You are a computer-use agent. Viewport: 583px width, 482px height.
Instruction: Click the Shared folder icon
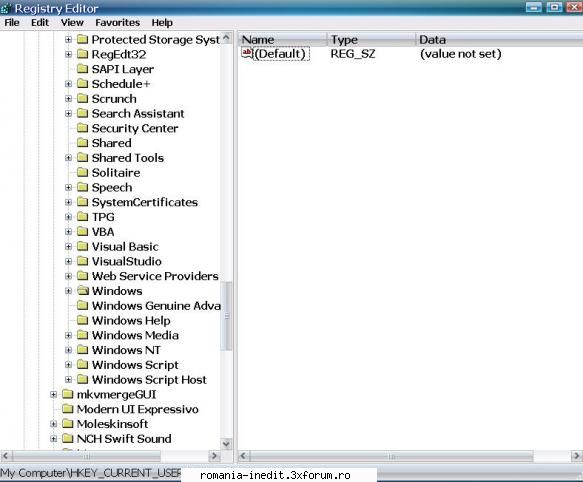pos(83,143)
